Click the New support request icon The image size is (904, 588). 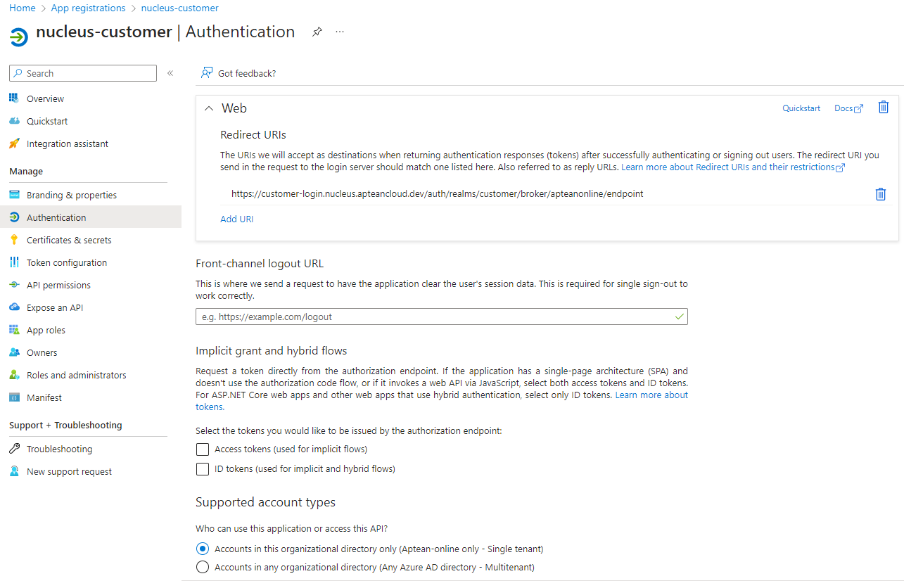coord(14,471)
